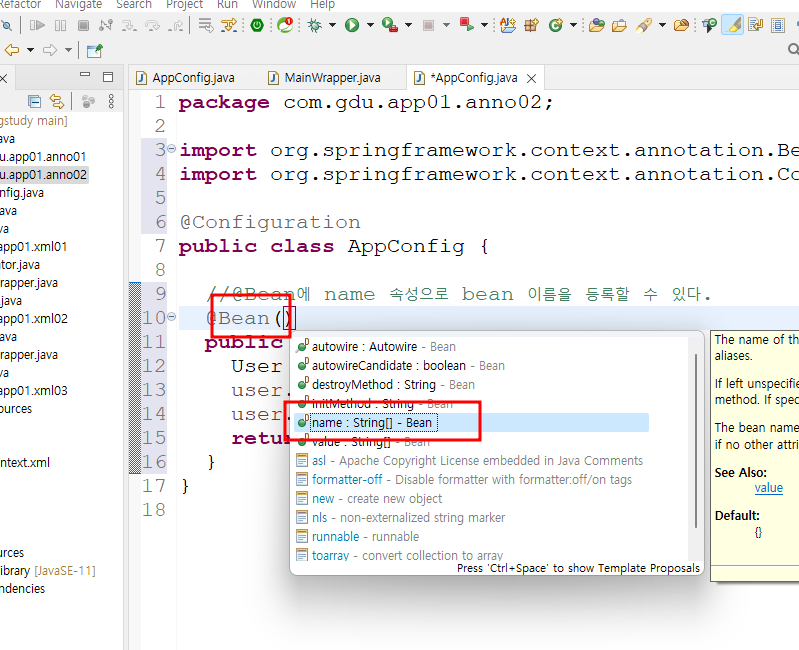Select the u.app01.anno02 package
This screenshot has width=799, height=650.
click(x=44, y=175)
